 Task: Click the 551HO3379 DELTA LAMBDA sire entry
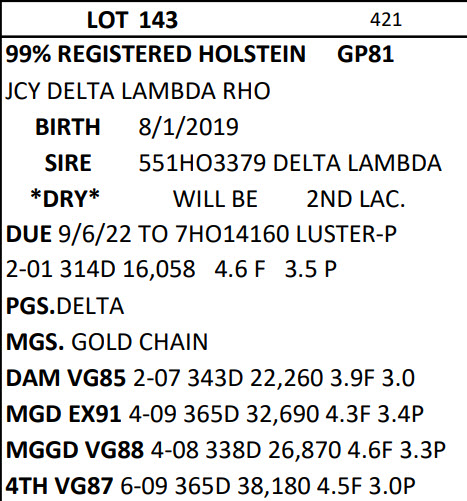click(x=290, y=163)
